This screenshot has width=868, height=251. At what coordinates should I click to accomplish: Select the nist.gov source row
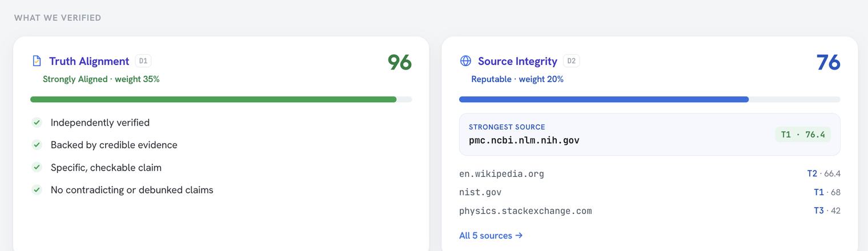[650, 192]
